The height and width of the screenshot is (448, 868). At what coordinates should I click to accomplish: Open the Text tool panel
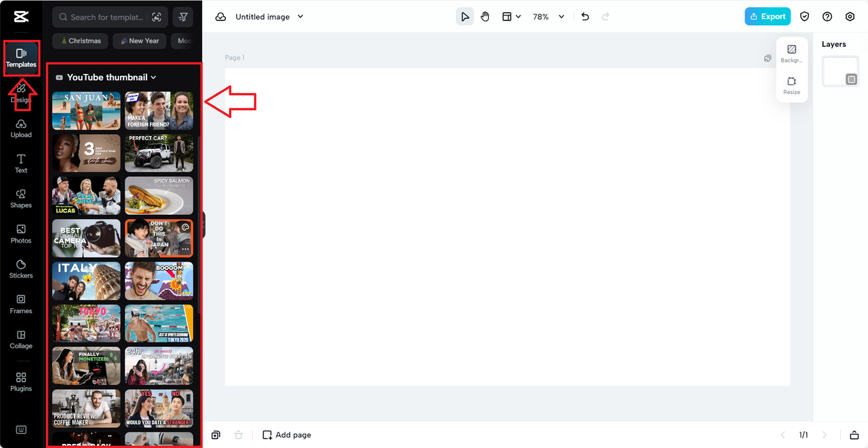tap(21, 163)
